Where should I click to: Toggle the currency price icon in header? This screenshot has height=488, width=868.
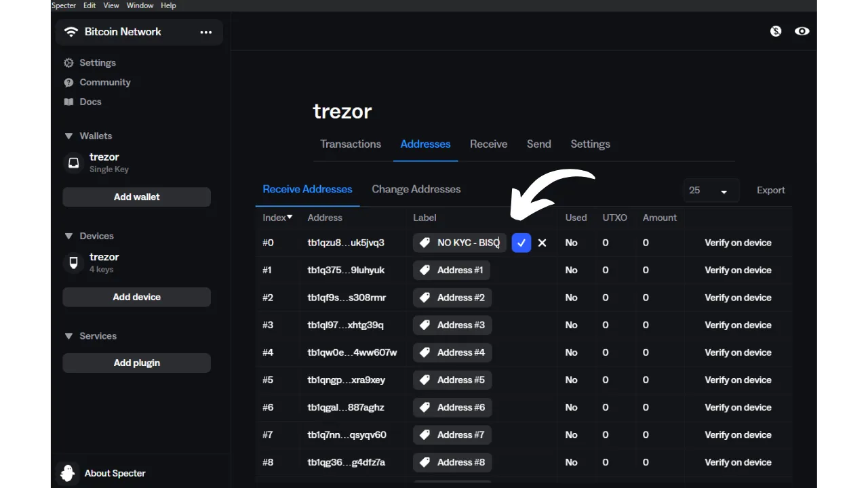tap(776, 31)
